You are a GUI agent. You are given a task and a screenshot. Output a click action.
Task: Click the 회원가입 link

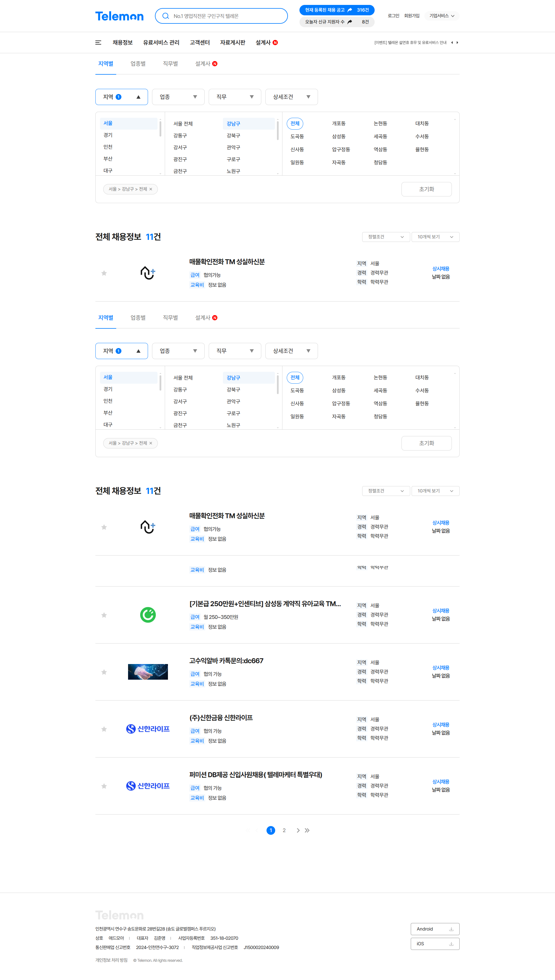[x=412, y=16]
